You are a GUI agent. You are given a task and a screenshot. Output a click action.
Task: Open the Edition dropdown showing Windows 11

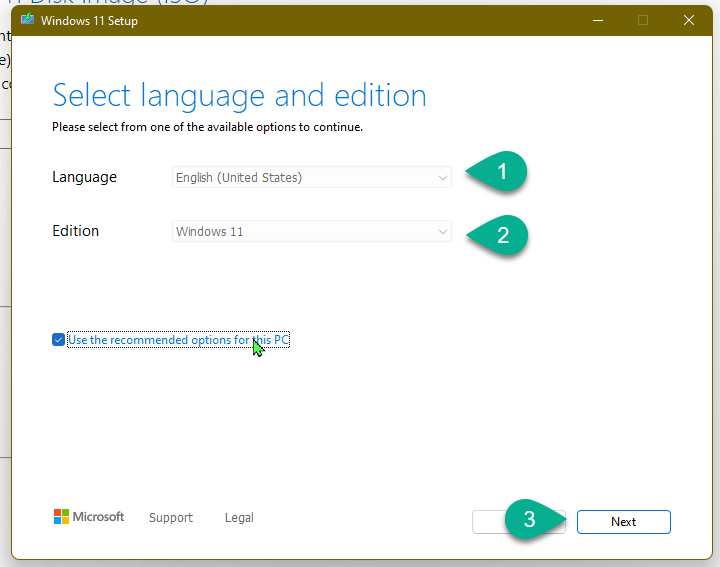coord(312,231)
